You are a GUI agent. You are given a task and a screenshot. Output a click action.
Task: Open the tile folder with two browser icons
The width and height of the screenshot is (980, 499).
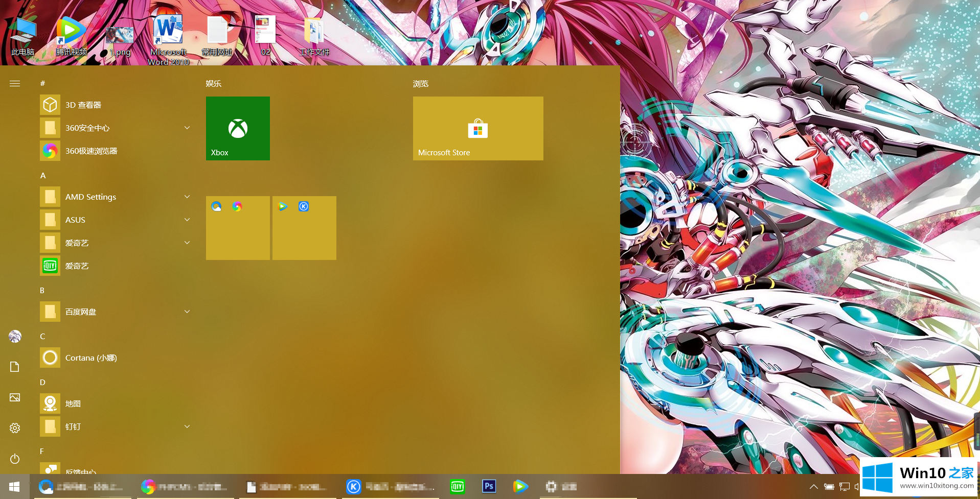(x=238, y=228)
